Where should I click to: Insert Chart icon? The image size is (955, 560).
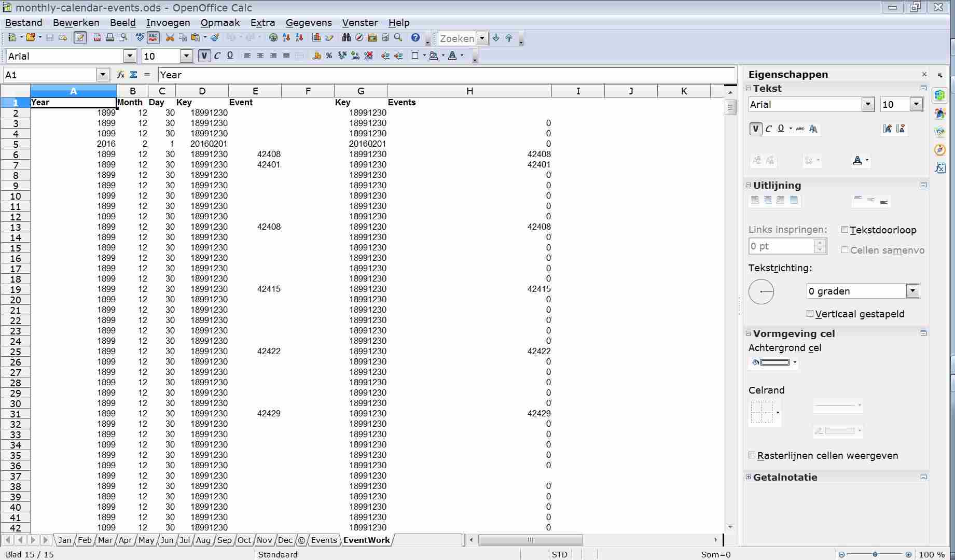click(316, 38)
